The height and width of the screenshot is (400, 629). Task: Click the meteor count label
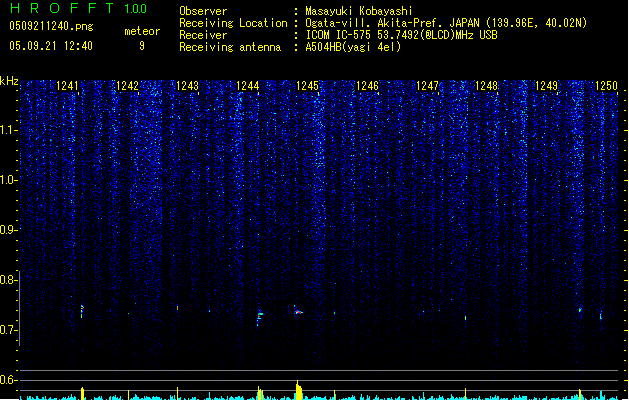142,31
